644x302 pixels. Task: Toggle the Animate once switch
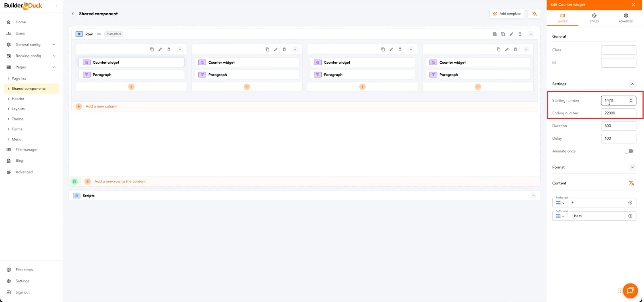click(629, 151)
